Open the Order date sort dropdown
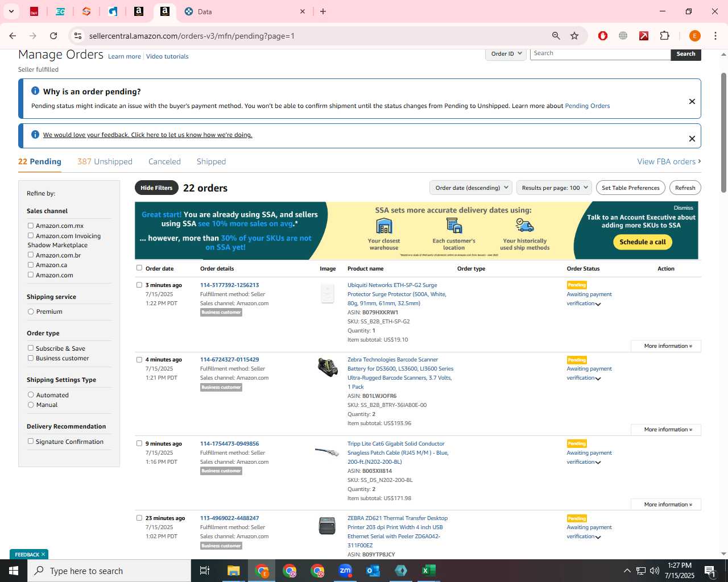728x582 pixels. pos(471,188)
